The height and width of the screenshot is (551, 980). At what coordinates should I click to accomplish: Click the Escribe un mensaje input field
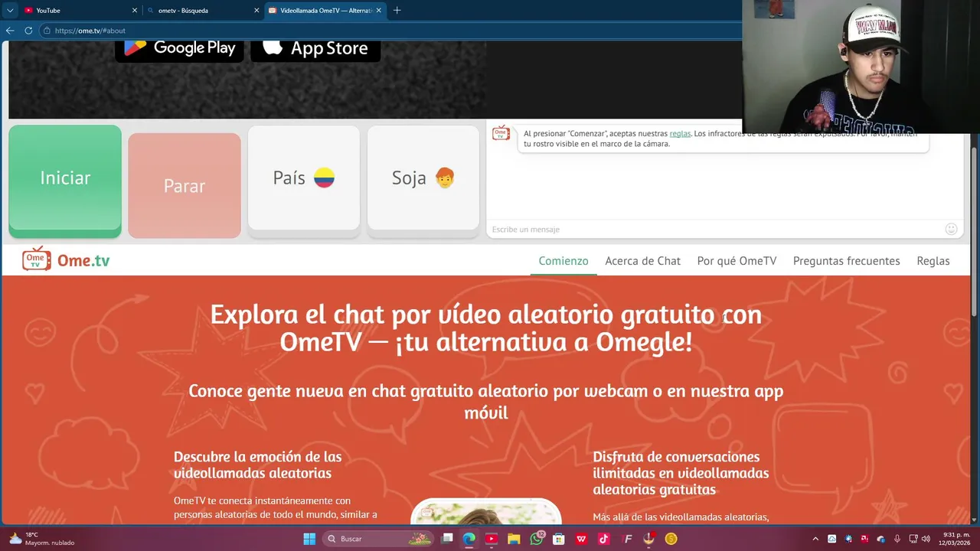tap(716, 229)
